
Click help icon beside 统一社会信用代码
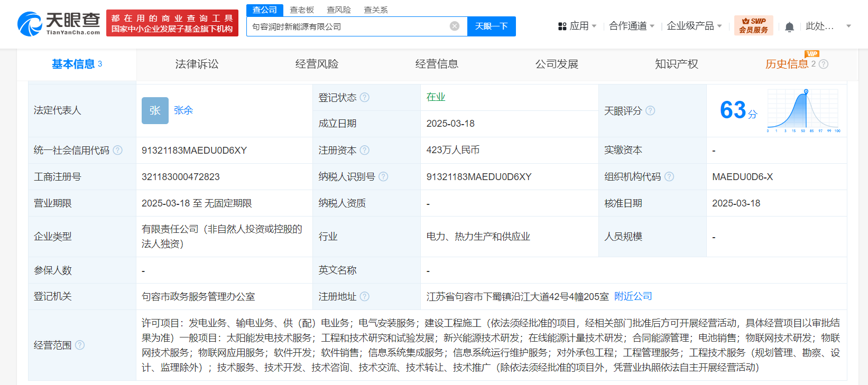pyautogui.click(x=118, y=151)
